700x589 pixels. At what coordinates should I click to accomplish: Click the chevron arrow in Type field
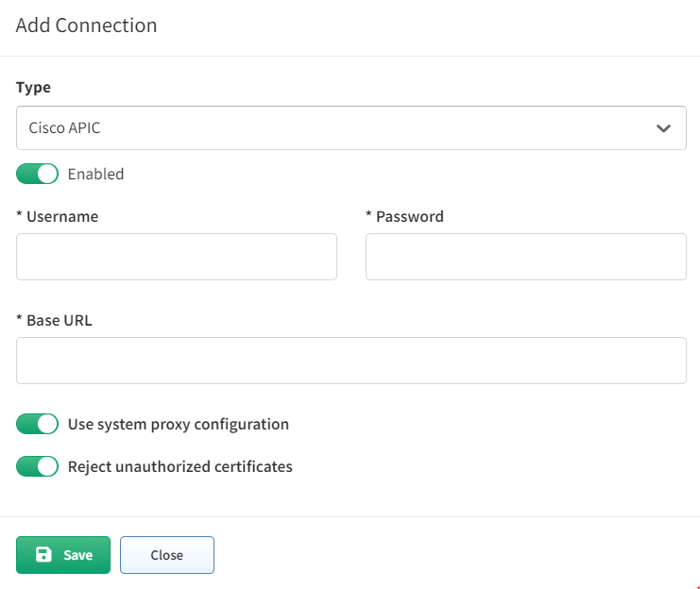[x=663, y=128]
